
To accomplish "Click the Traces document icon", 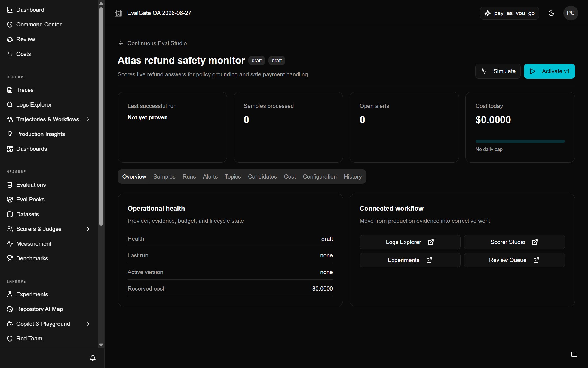I will tap(10, 90).
